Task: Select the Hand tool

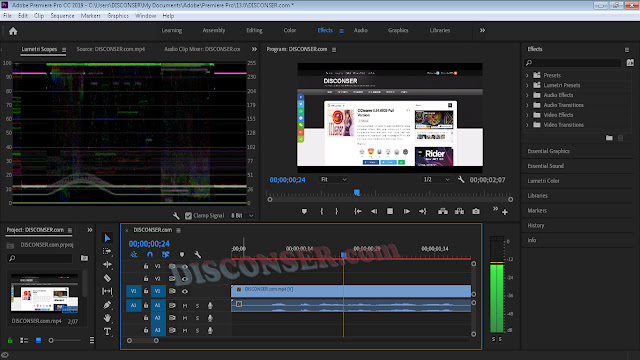Action: 107,318
